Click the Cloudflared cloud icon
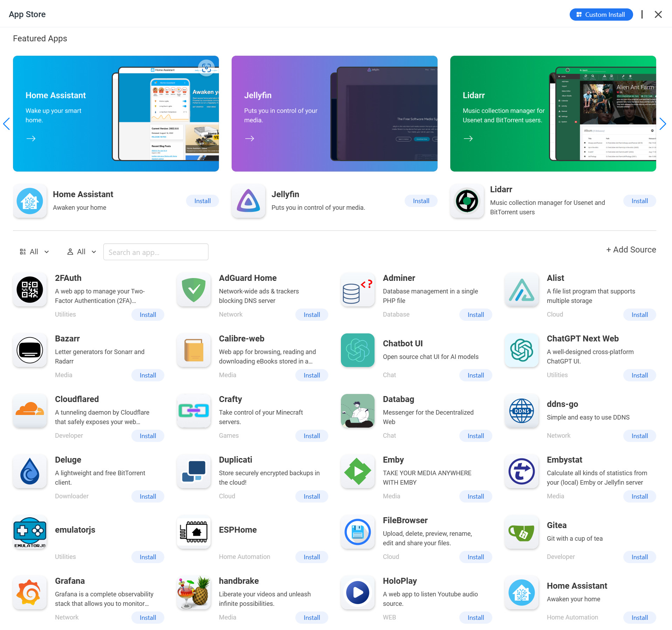This screenshot has height=630, width=672. click(x=30, y=411)
